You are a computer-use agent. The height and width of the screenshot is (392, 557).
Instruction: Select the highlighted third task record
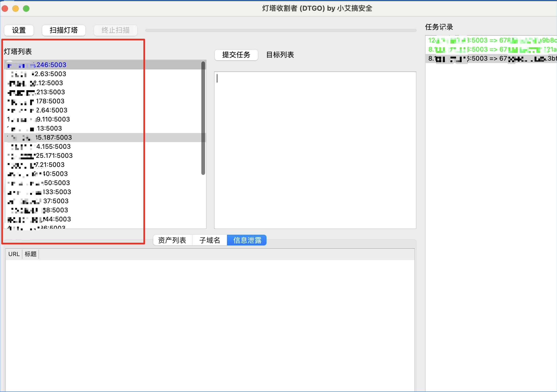pos(491,58)
